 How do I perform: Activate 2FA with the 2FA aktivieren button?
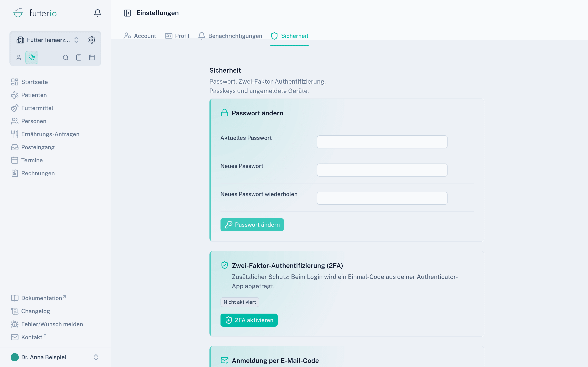249,320
